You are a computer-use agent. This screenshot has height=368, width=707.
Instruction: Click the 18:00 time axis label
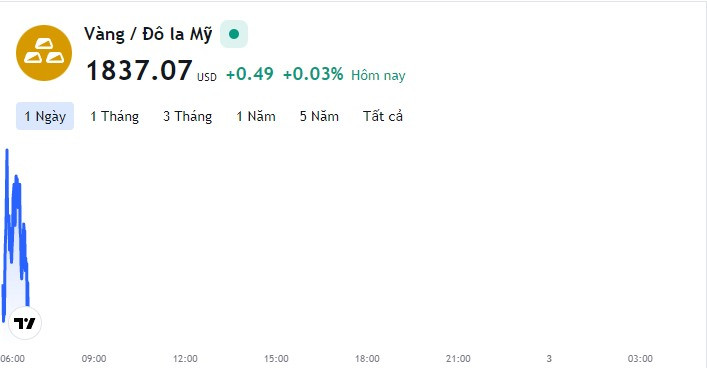367,359
